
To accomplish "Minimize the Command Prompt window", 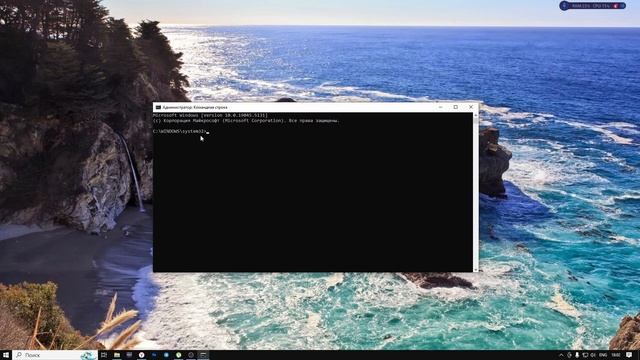I will click(440, 107).
